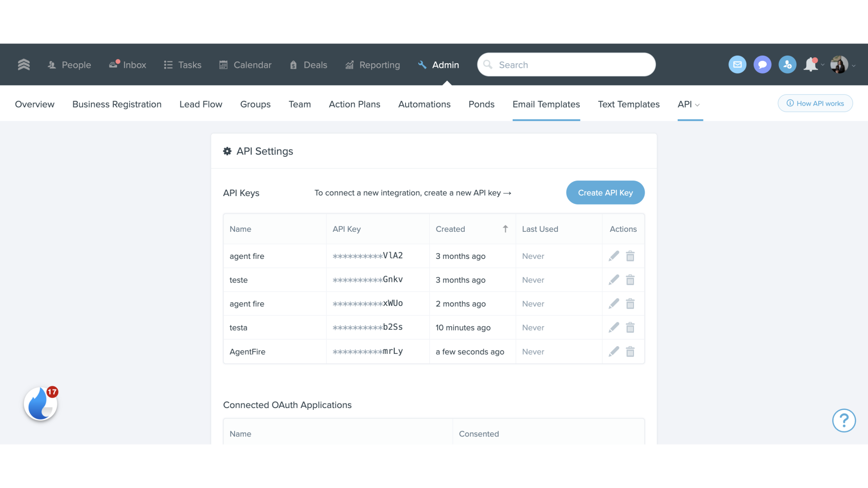Open Tasks in top navigation
Screen dimensions: 868x488
183,65
